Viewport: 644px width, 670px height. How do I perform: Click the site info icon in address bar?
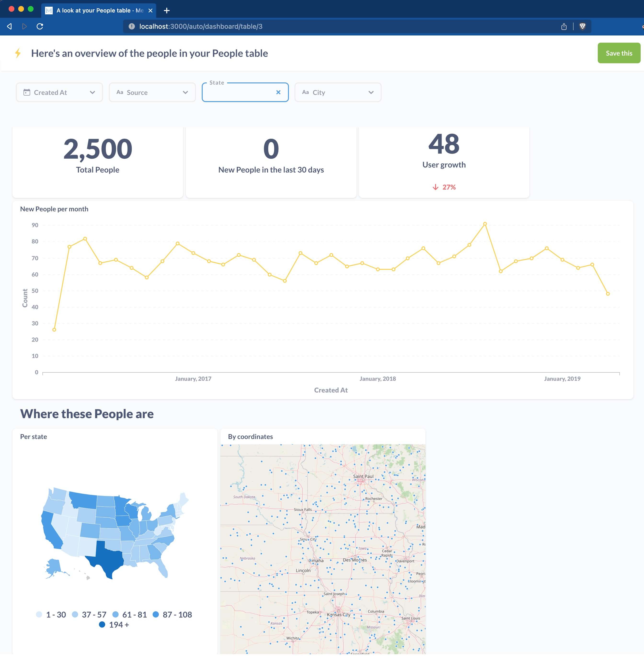click(x=132, y=26)
